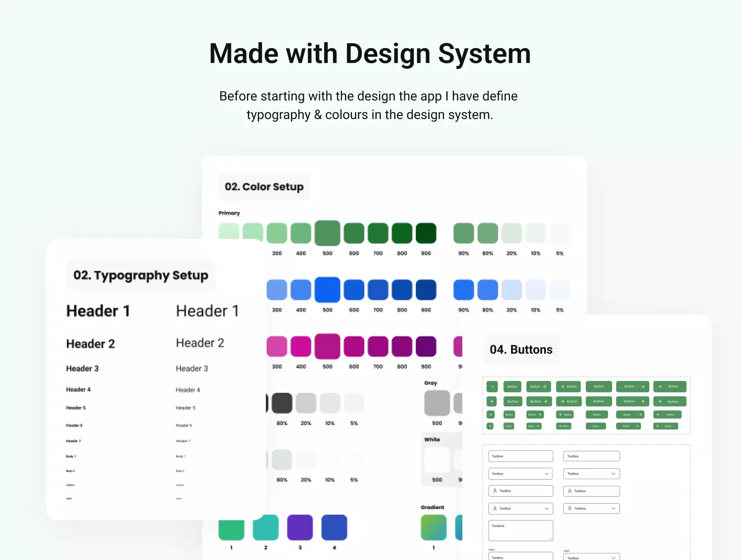Screen dimensions: 741x560
Task: Select the dark gray 80% swatch
Action: pos(282,403)
